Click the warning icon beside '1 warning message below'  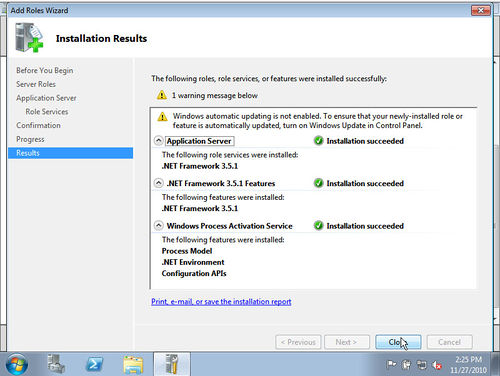[x=162, y=95]
